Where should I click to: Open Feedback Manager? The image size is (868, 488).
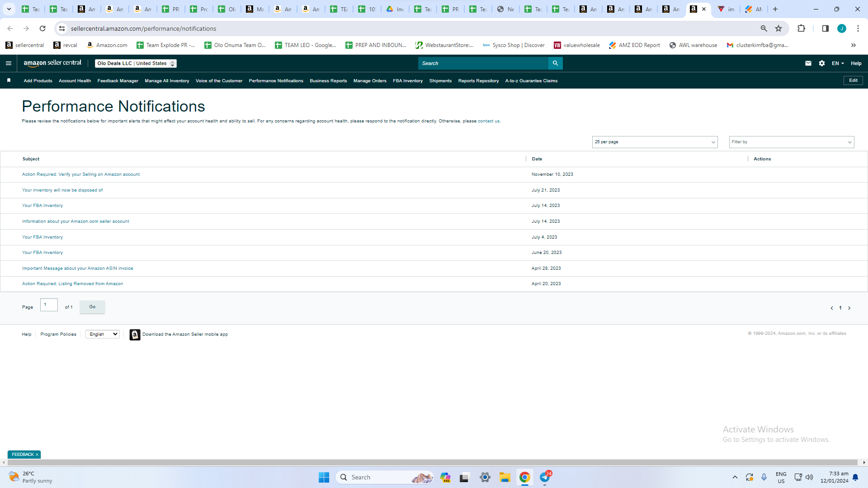point(118,81)
